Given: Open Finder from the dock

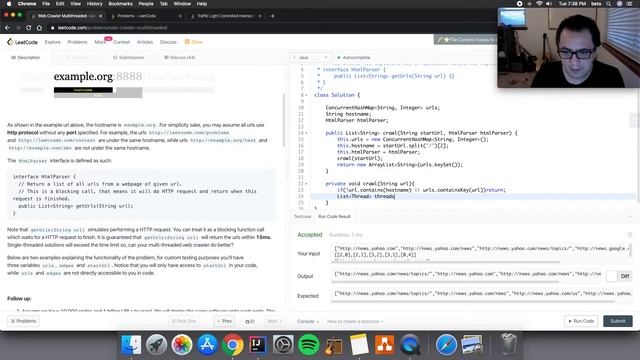Looking at the screenshot, I should pyautogui.click(x=131, y=345).
